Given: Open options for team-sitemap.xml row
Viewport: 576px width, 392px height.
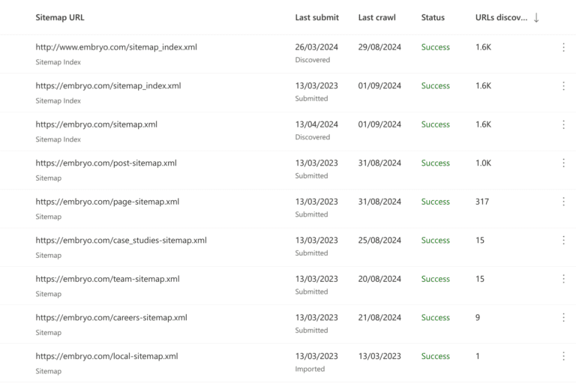Looking at the screenshot, I should coord(563,279).
